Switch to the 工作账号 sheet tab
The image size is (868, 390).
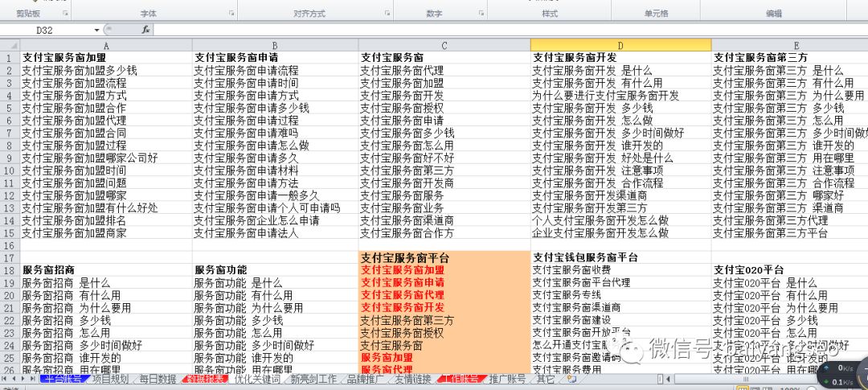pyautogui.click(x=461, y=380)
